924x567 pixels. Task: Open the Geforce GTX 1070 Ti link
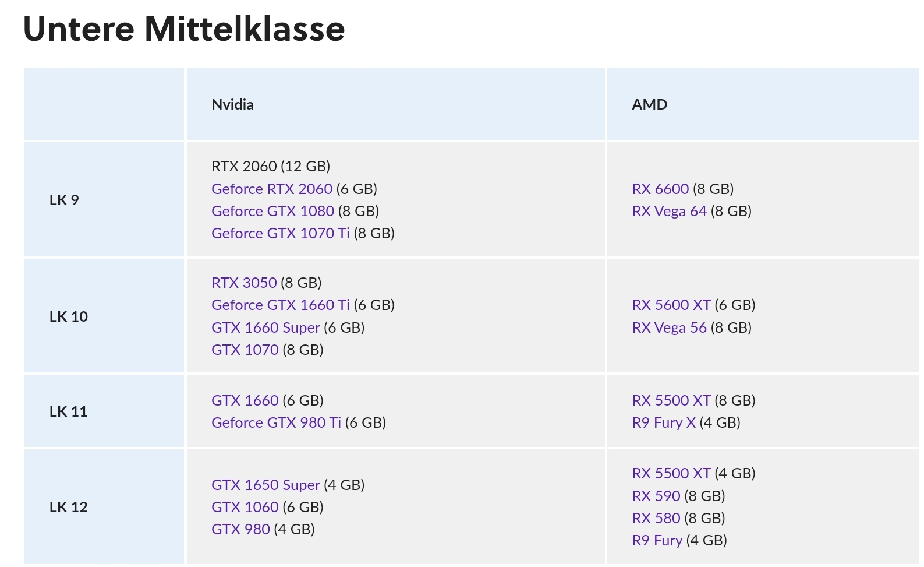click(280, 233)
